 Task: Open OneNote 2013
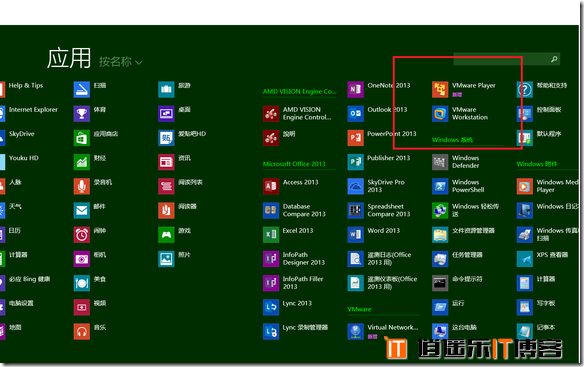coord(379,89)
